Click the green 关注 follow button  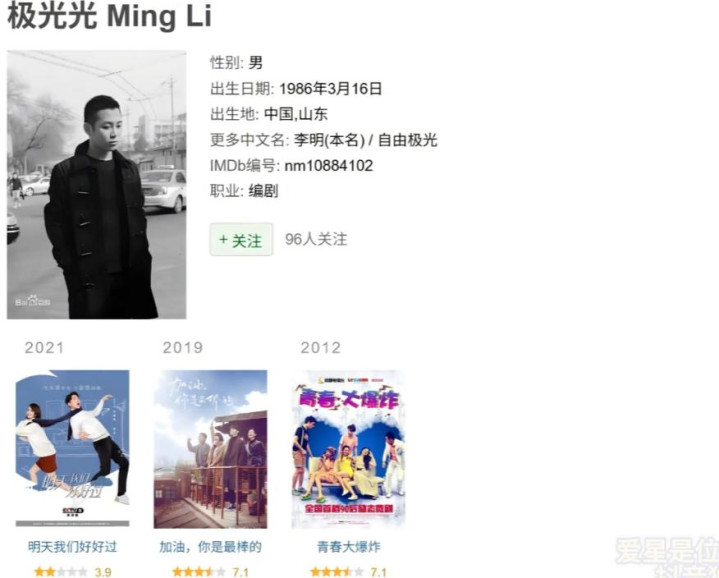241,239
